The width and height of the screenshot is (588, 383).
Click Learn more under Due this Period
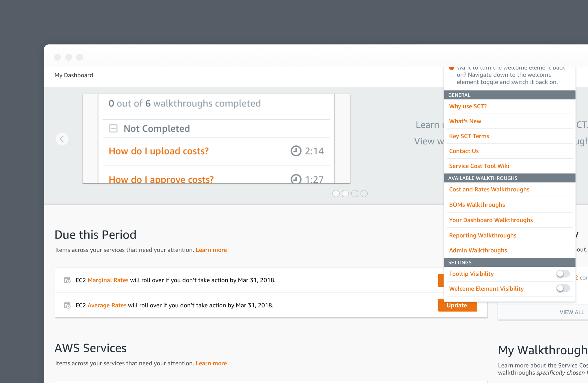pyautogui.click(x=211, y=250)
